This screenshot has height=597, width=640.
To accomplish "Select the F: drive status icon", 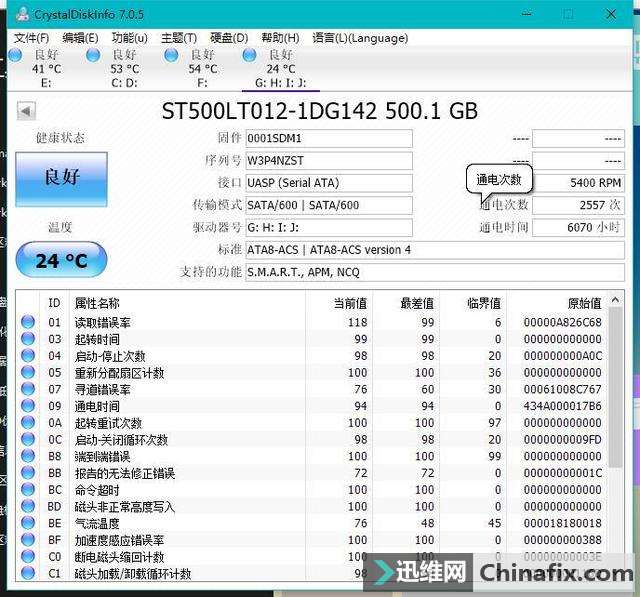I will coord(171,55).
